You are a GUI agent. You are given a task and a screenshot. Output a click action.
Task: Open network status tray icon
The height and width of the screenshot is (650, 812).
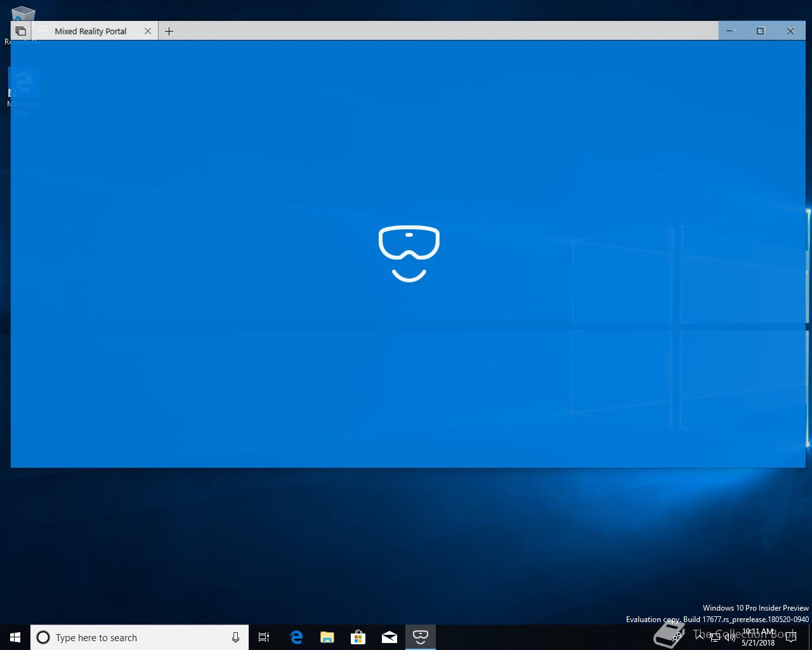[715, 637]
